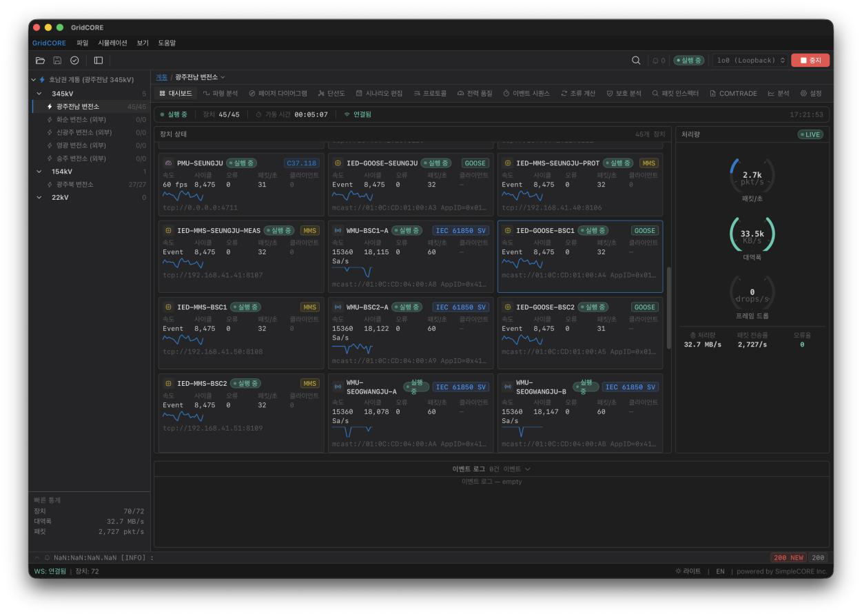Click the circled checkmark validate icon
The image size is (862, 616).
[74, 61]
